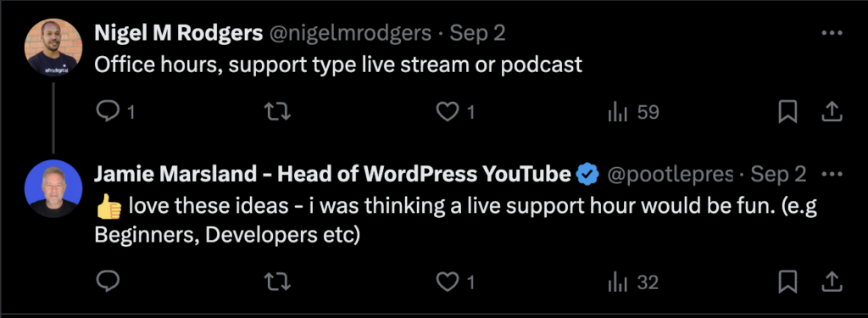
Task: Open Nigel M Rodgers' profile picture
Action: [53, 47]
